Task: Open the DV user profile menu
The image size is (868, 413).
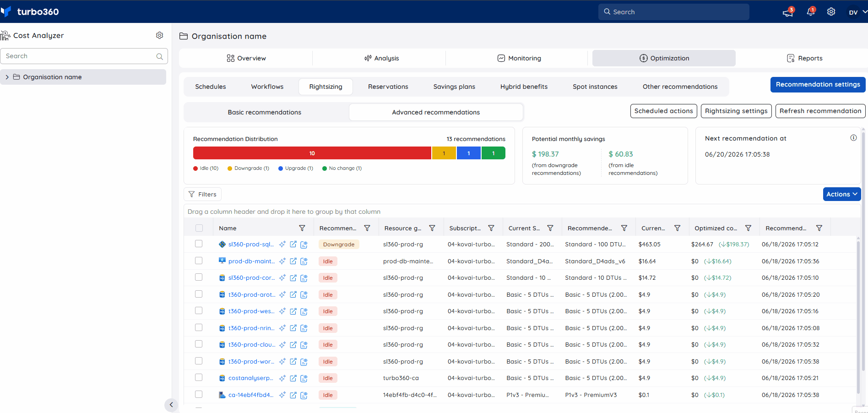Action: click(857, 12)
